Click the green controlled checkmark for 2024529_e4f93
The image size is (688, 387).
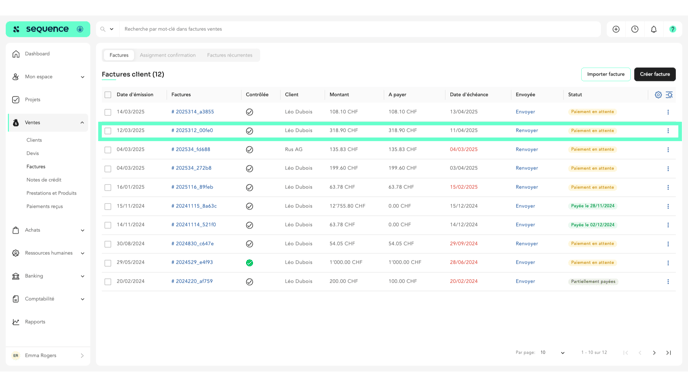(249, 263)
